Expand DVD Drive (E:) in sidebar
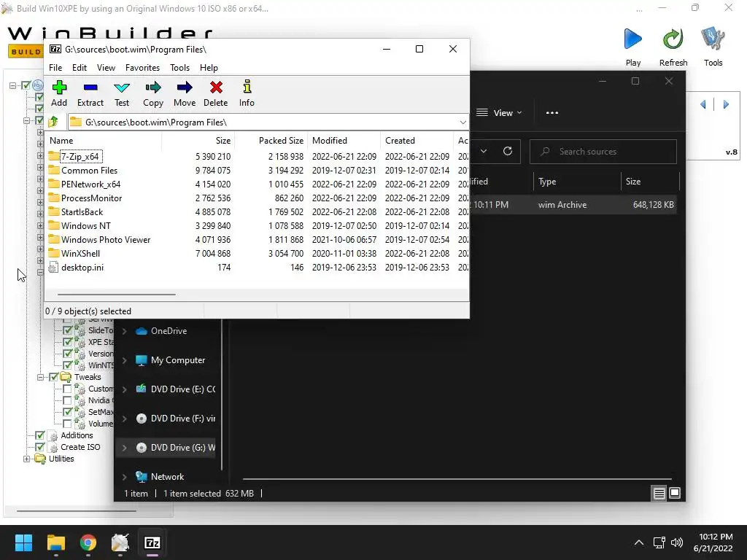 coord(125,389)
